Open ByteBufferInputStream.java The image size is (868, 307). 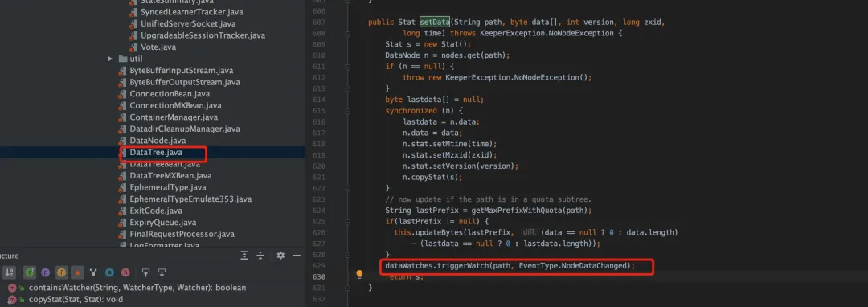coord(181,70)
